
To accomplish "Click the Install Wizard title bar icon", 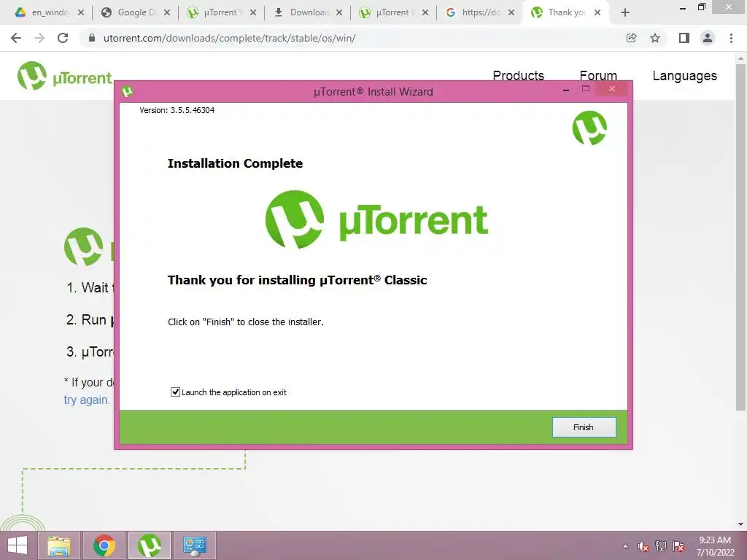I will [127, 91].
